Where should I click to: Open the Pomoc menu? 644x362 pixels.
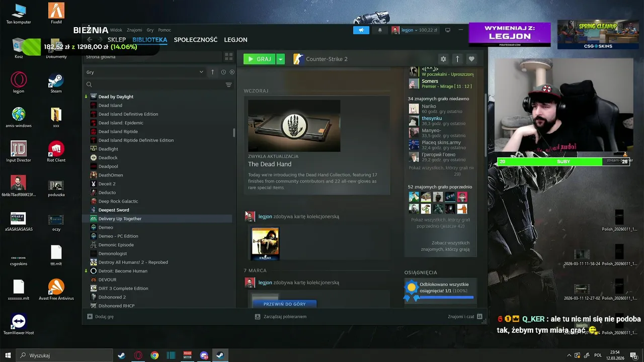165,30
